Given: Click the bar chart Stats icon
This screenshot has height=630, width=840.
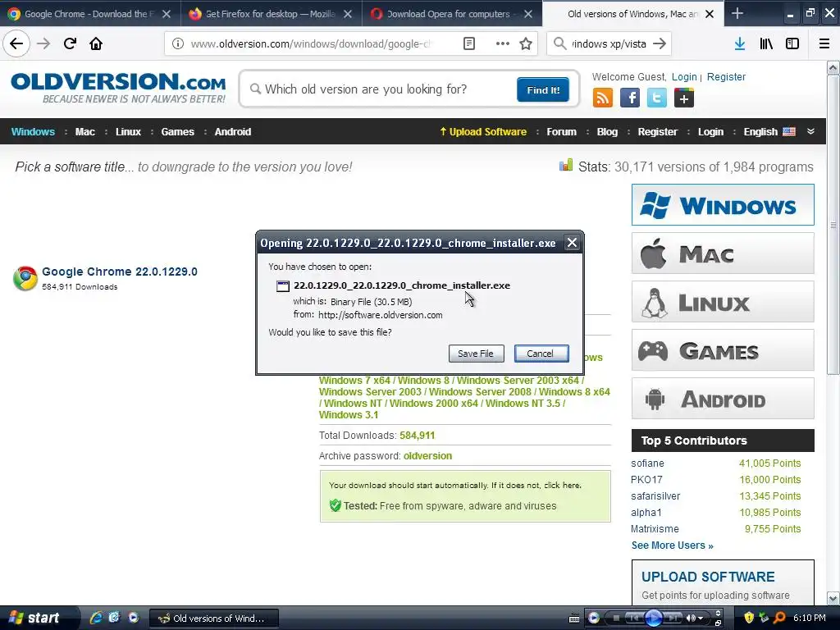Looking at the screenshot, I should point(566,165).
